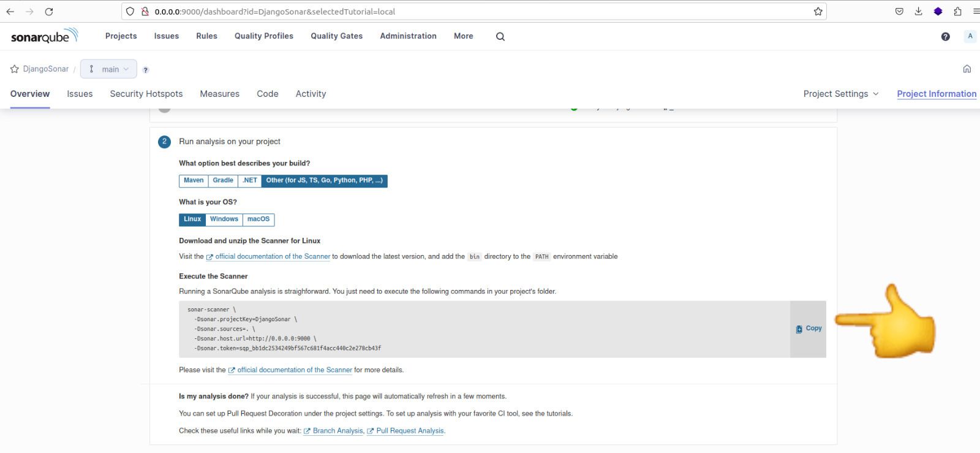
Task: Switch to the Activity tab
Action: click(x=311, y=94)
